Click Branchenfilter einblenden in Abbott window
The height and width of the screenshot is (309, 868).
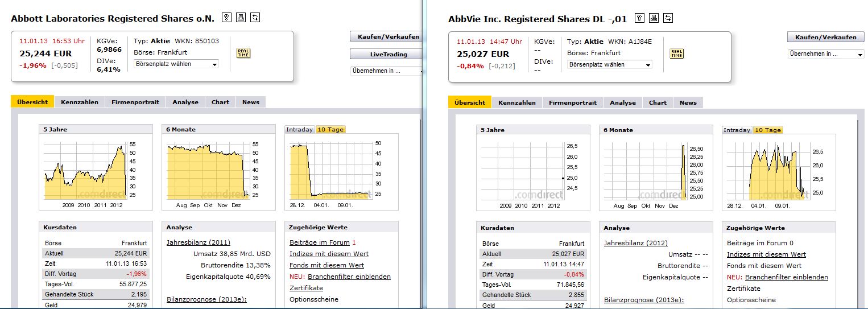point(349,277)
